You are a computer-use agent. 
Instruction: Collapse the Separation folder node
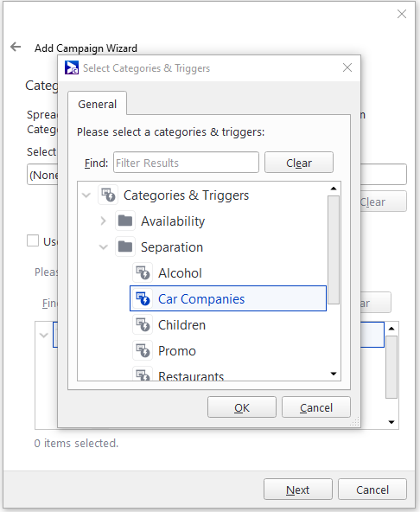click(x=103, y=247)
